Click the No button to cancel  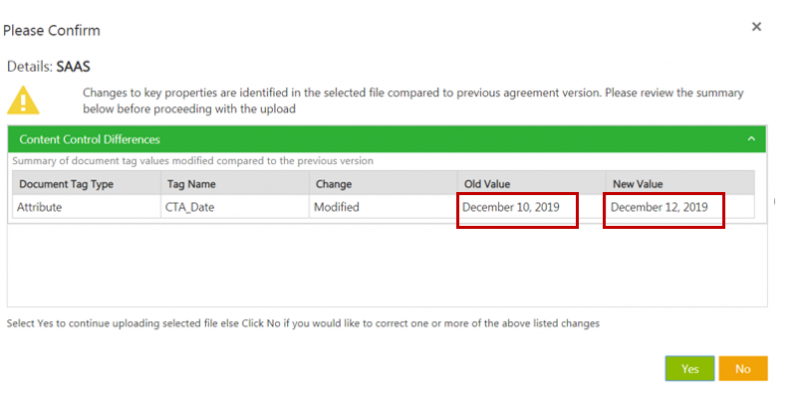click(742, 369)
